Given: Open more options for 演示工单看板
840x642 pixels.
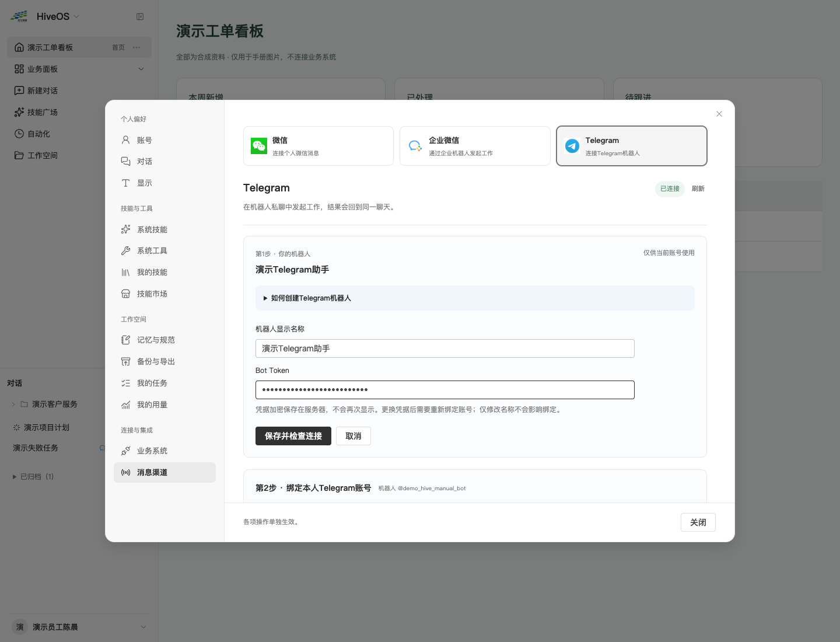Looking at the screenshot, I should point(136,47).
